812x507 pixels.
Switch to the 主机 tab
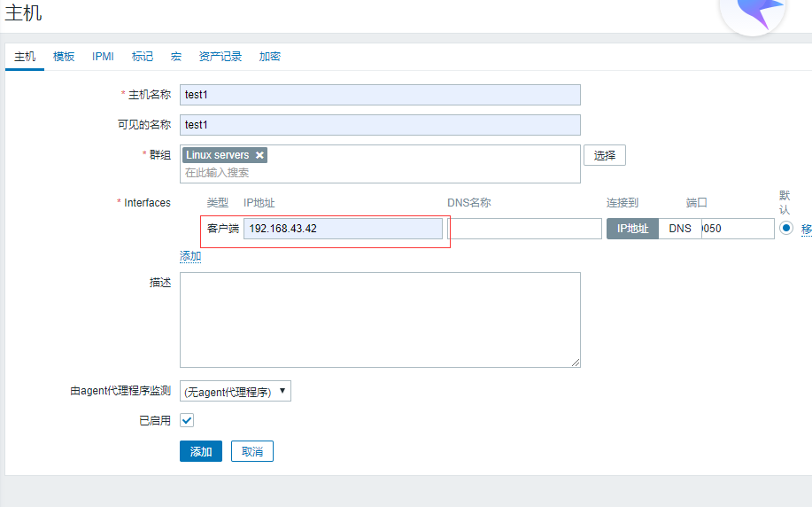pos(25,57)
